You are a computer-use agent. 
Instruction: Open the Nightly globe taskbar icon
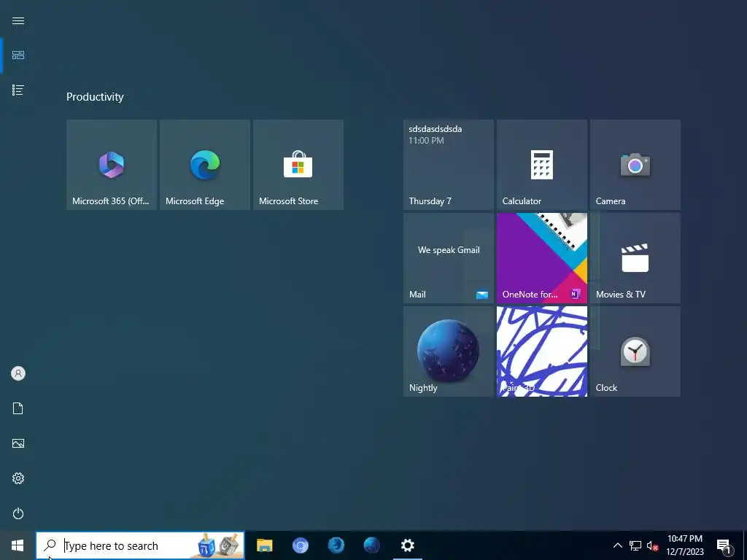371,545
